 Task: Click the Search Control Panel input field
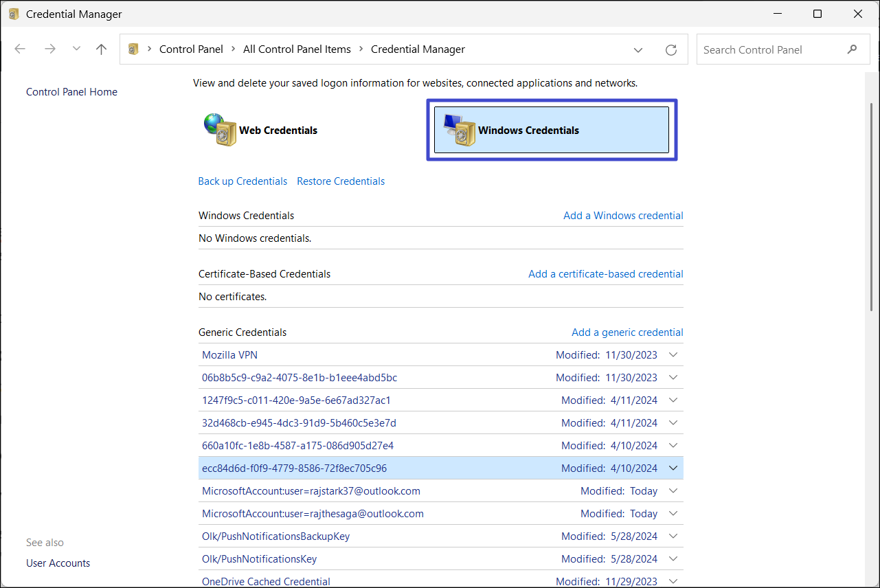[769, 49]
